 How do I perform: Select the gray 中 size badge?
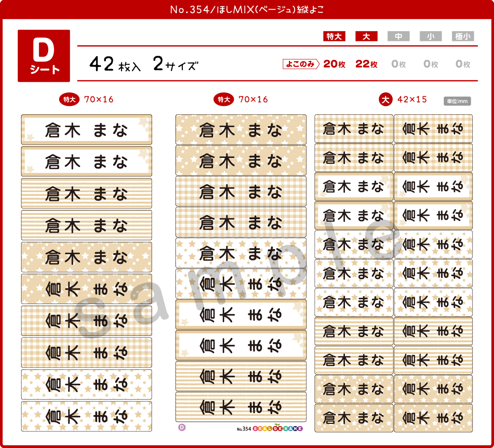[x=399, y=36]
